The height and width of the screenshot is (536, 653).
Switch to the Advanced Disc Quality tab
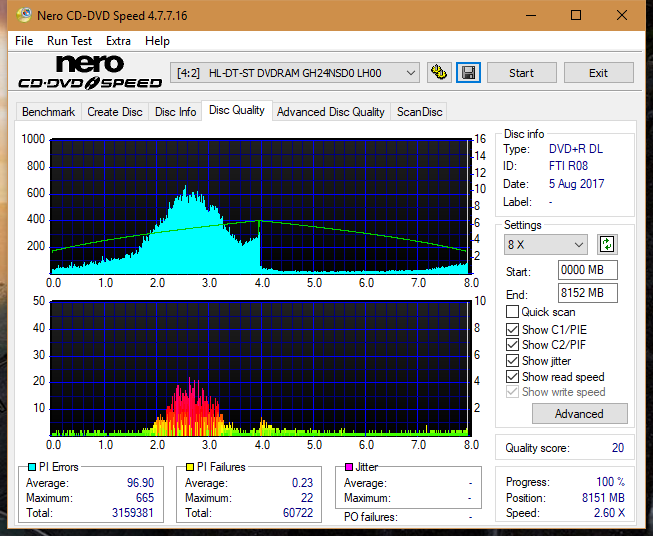click(331, 112)
